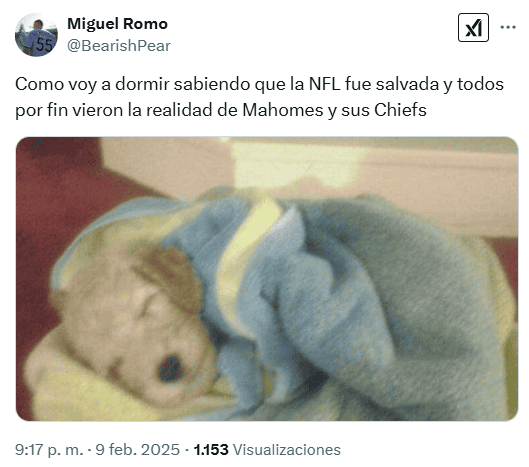Open the three-dot more options menu
529x467 pixels.
508,27
